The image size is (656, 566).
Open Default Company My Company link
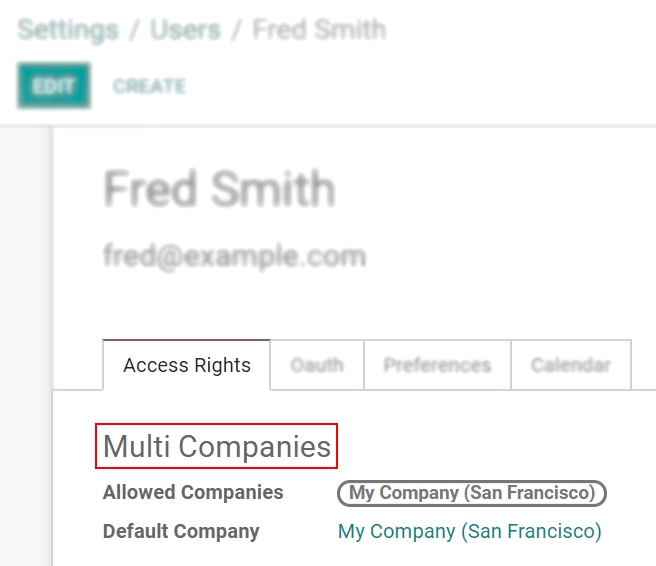(x=469, y=531)
